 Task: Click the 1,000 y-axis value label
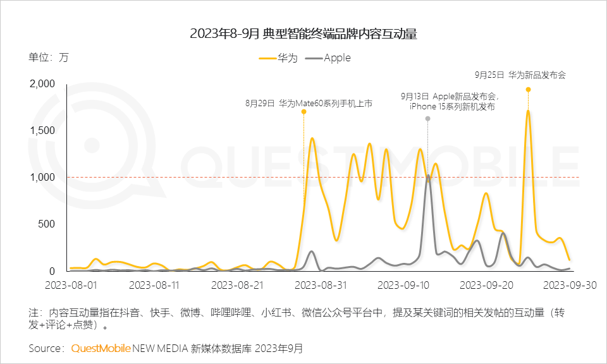pos(42,178)
